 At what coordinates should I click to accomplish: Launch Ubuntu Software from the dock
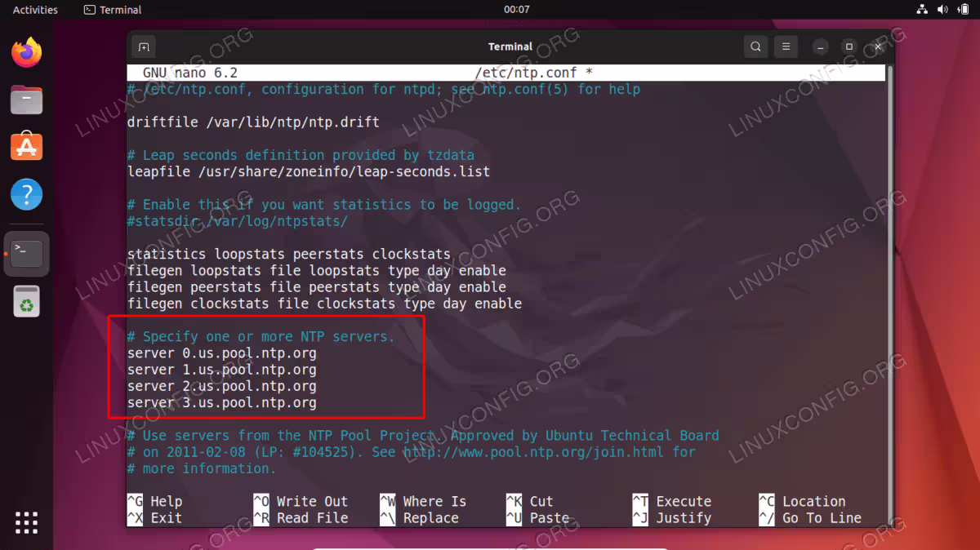[x=26, y=148]
